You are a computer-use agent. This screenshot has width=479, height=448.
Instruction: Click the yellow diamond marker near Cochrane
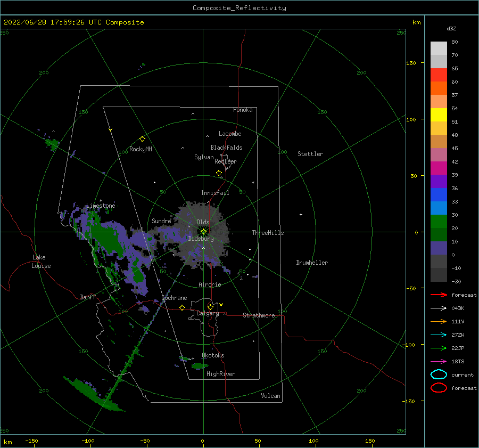pyautogui.click(x=182, y=307)
